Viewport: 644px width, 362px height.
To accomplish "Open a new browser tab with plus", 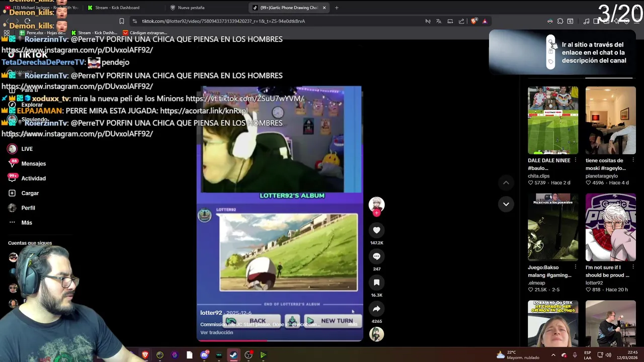I will click(x=337, y=8).
